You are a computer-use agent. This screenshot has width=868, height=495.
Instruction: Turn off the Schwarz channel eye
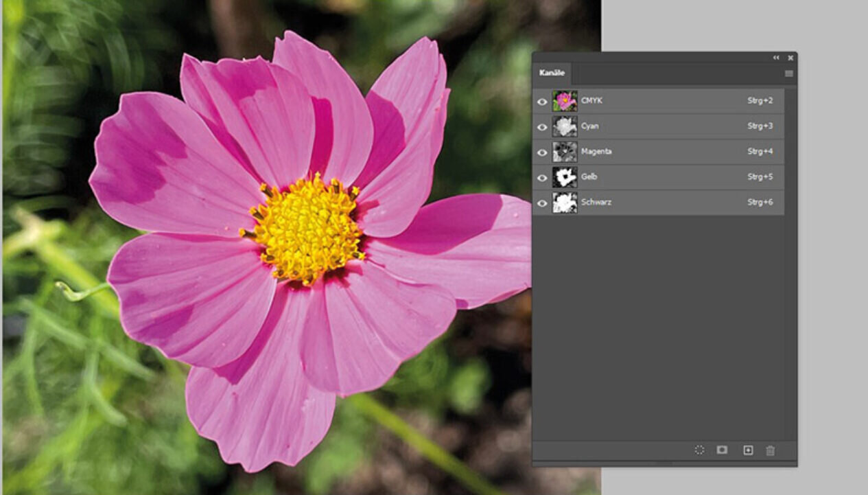tap(542, 203)
